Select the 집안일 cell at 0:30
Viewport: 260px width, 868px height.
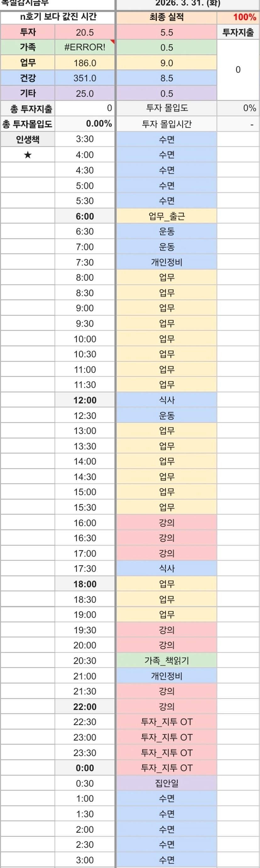167,783
